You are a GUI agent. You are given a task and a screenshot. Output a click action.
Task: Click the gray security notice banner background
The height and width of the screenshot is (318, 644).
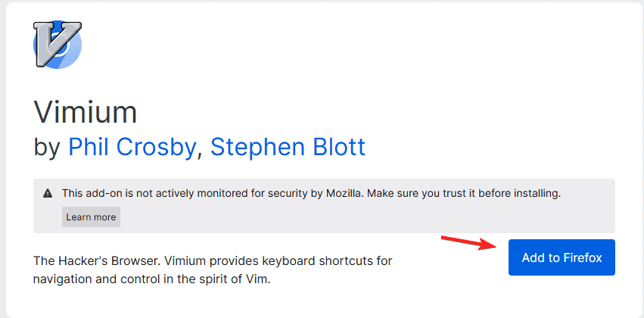(x=324, y=206)
